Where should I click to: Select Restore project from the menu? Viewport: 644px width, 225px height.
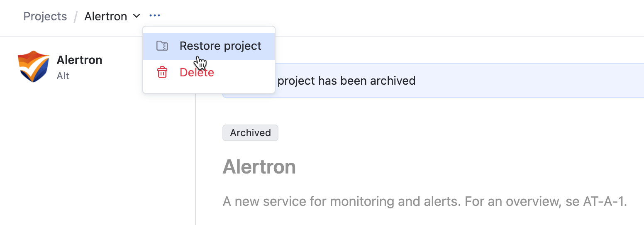(x=220, y=46)
